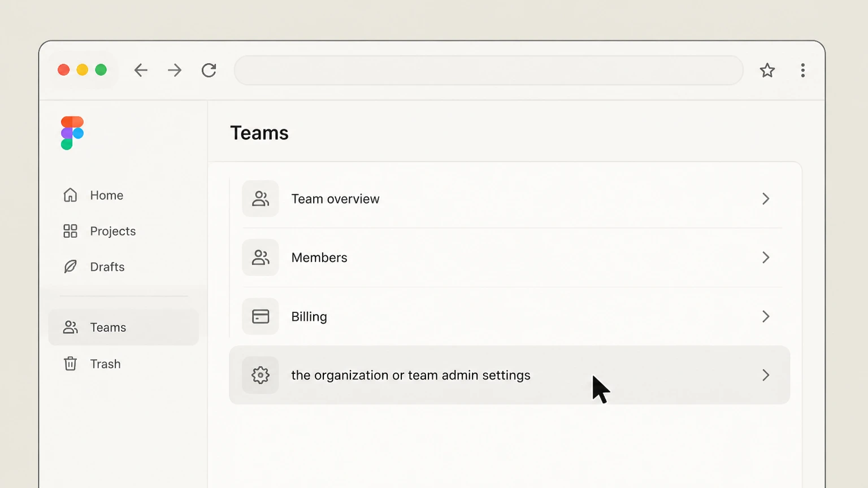Click the Projects grid icon
Image resolution: width=868 pixels, height=488 pixels.
click(70, 231)
